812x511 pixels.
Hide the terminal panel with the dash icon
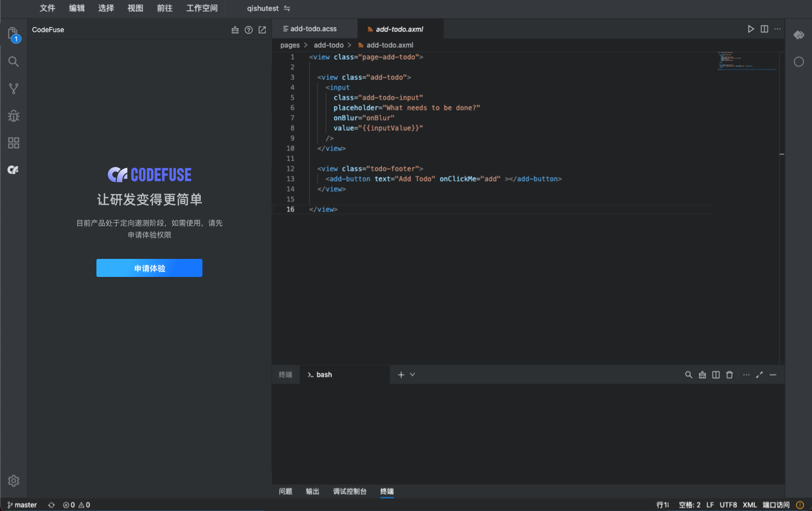773,375
